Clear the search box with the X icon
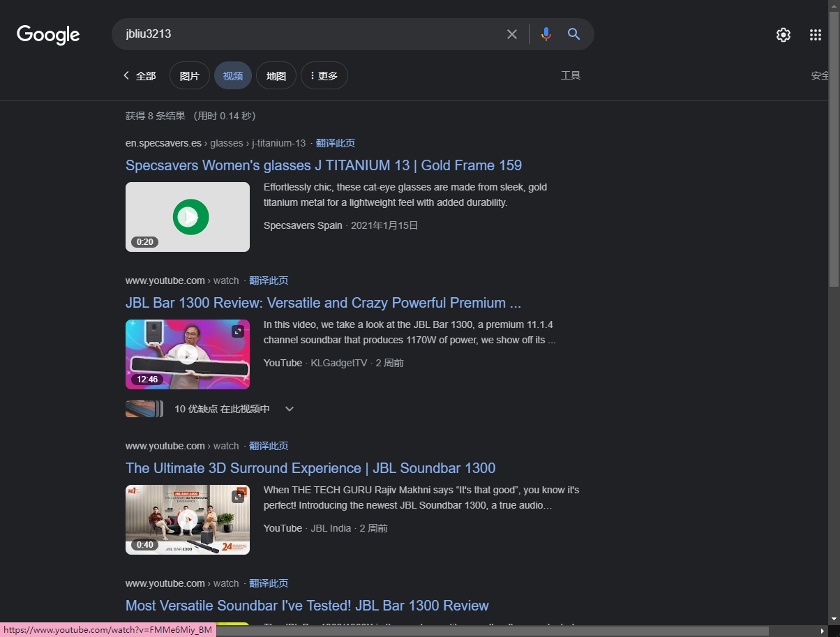The width and height of the screenshot is (840, 637). coord(512,34)
